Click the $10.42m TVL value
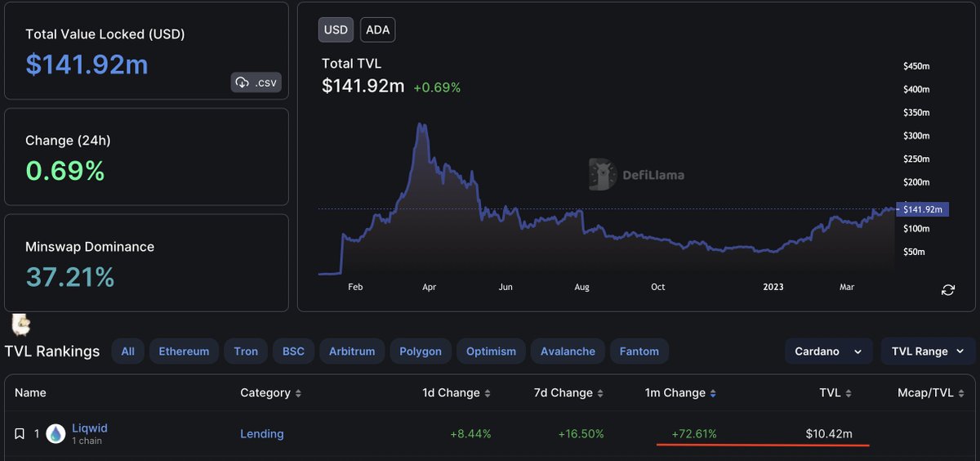This screenshot has height=461, width=980. 828,434
